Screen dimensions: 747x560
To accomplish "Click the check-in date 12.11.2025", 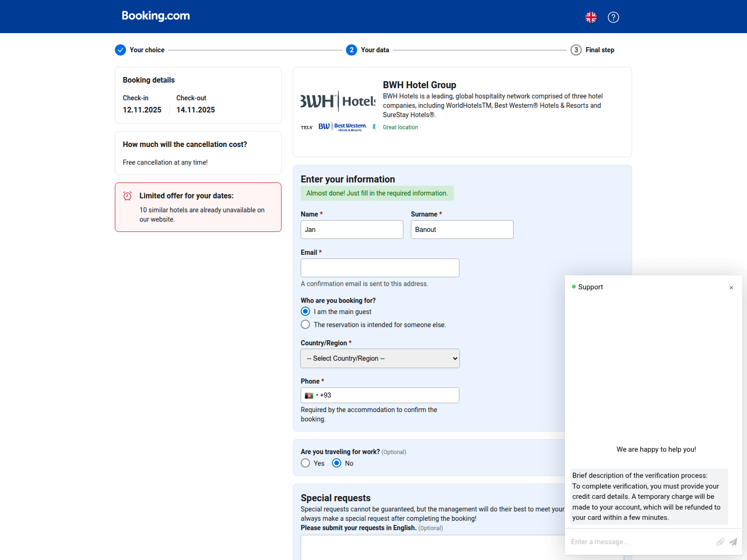I will coord(142,110).
